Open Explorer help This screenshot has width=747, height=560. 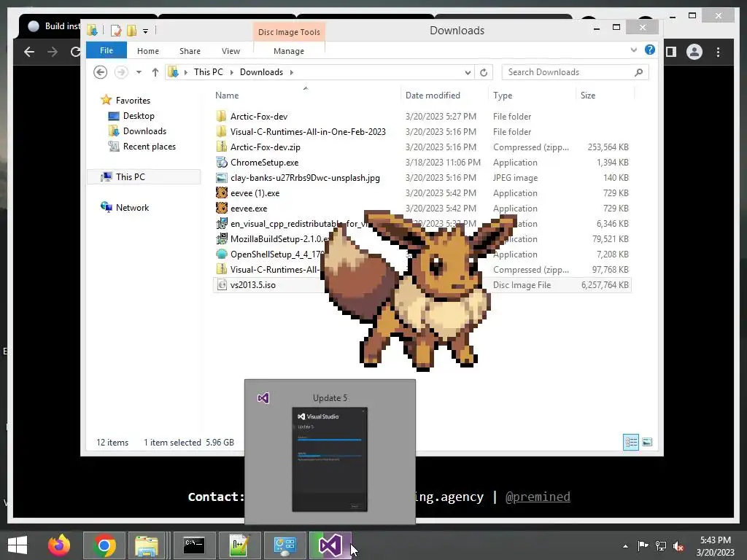(x=650, y=50)
